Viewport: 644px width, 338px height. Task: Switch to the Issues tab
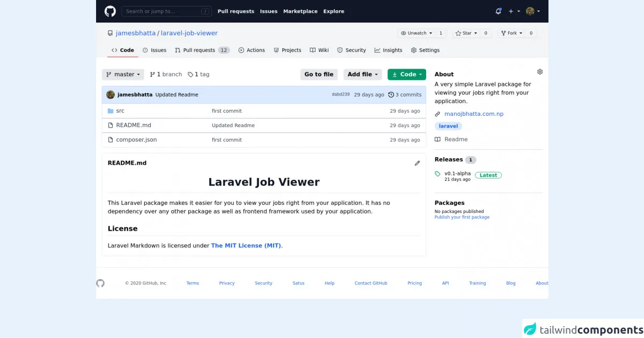[155, 50]
